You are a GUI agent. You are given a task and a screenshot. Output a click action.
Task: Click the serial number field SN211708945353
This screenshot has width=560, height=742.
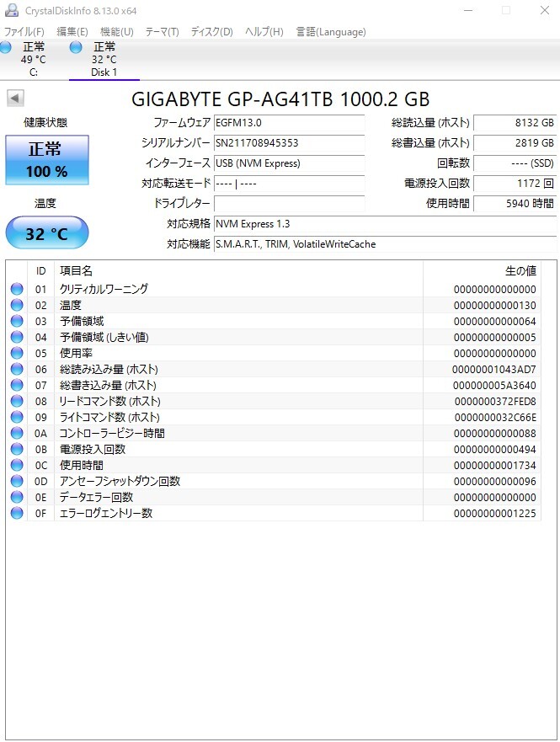289,143
